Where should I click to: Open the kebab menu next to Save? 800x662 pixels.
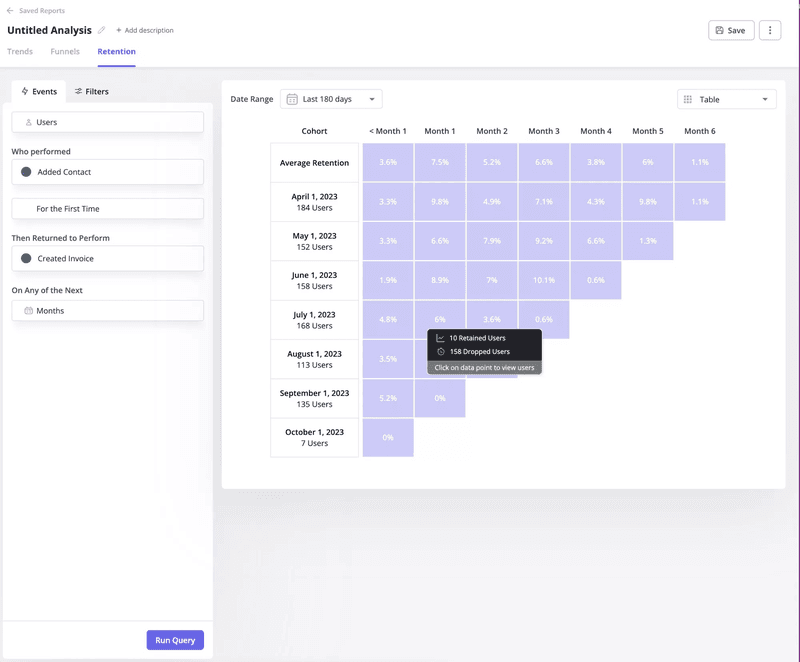click(x=769, y=30)
